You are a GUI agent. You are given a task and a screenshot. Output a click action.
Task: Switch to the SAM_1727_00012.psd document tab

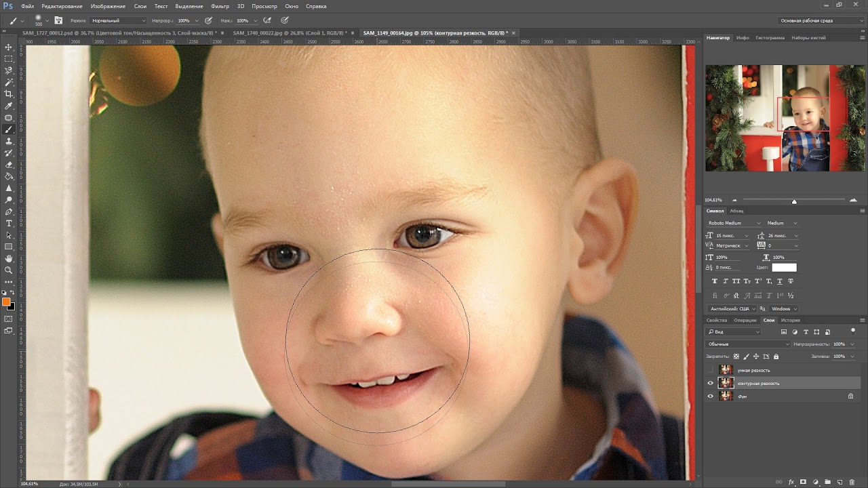click(118, 33)
